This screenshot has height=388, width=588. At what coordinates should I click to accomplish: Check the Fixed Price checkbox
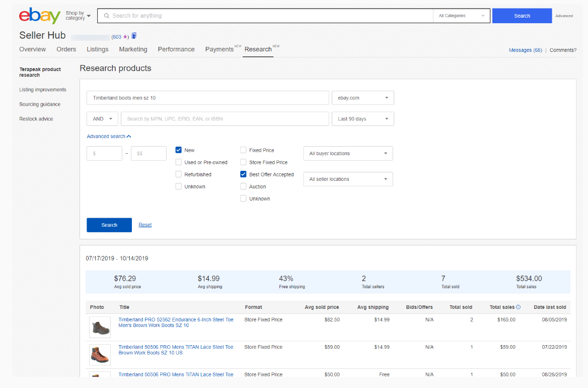click(243, 150)
